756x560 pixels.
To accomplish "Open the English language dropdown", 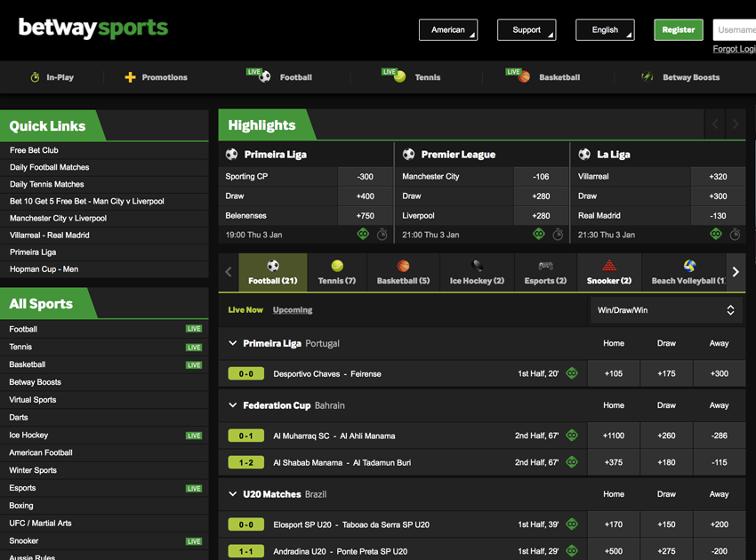I will [605, 30].
